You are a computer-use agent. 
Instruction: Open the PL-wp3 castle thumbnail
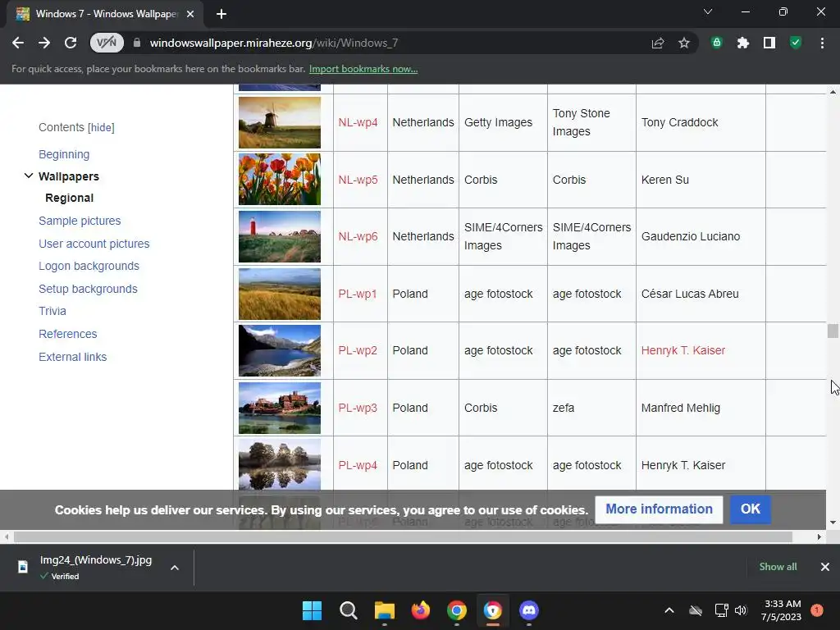click(280, 408)
